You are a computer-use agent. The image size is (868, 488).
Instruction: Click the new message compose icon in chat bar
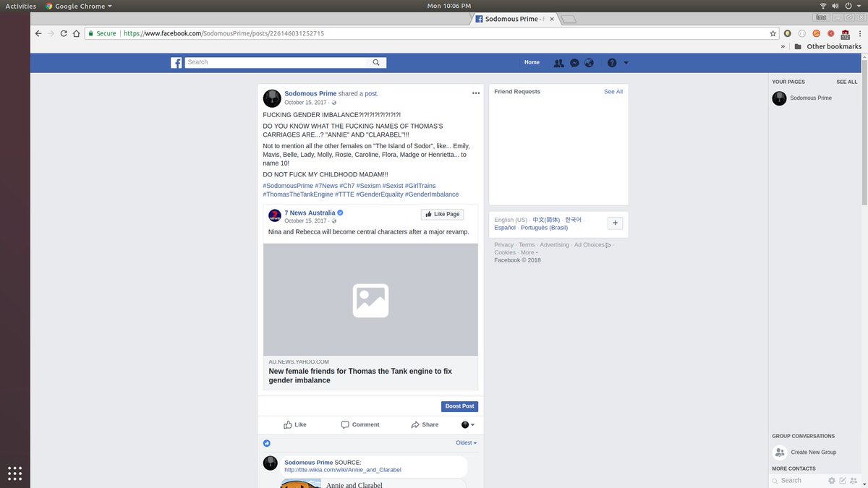(x=843, y=480)
